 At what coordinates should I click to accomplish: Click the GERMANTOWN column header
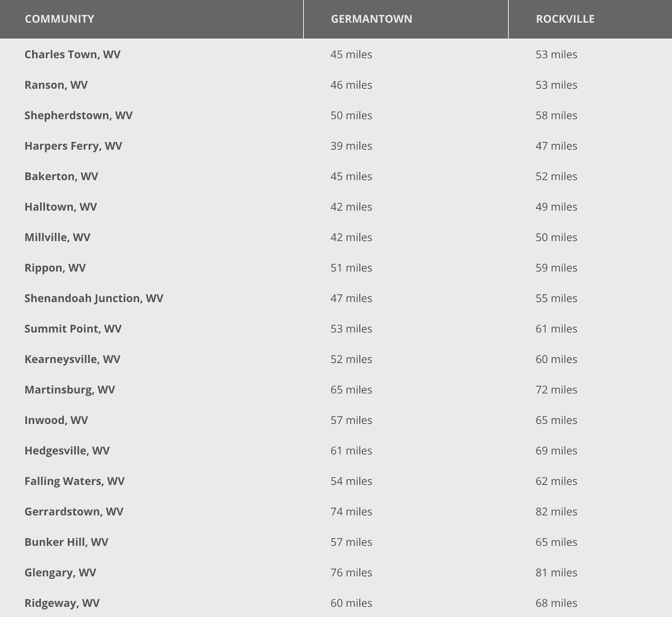pyautogui.click(x=371, y=19)
